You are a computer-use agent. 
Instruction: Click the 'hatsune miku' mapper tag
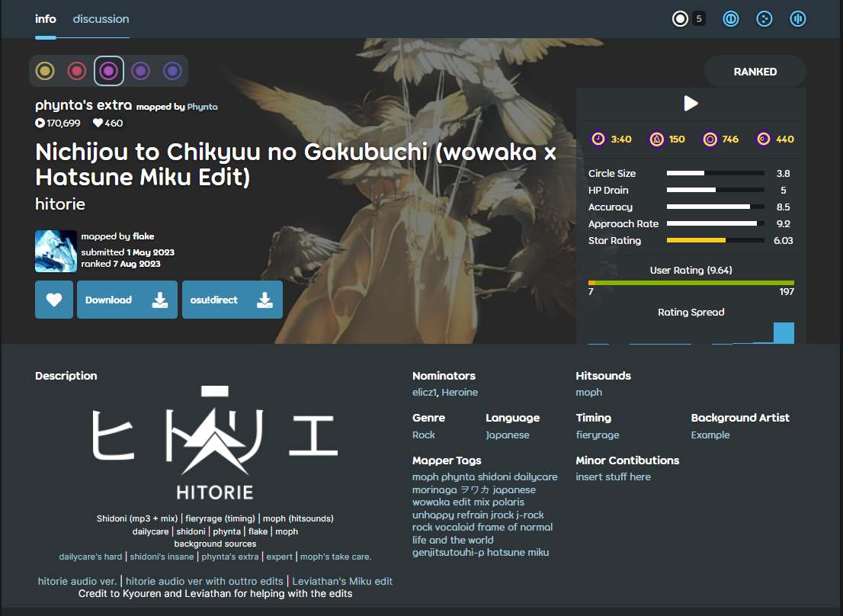coord(518,552)
